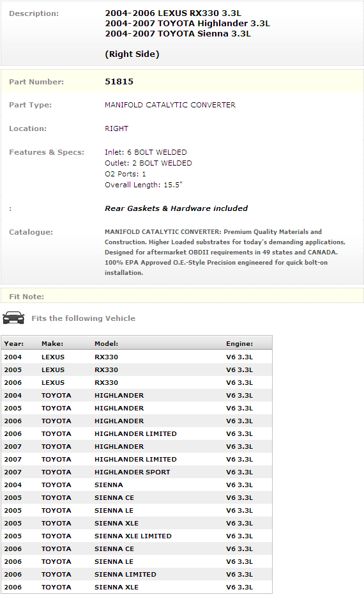The height and width of the screenshot is (615, 364).
Task: Click the (Right Side) description text
Action: [132, 54]
